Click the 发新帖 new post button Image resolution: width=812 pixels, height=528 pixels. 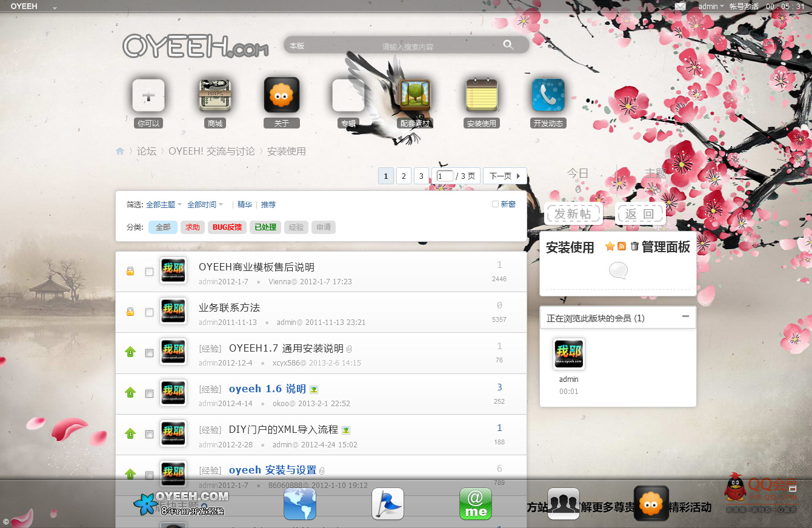(x=573, y=214)
